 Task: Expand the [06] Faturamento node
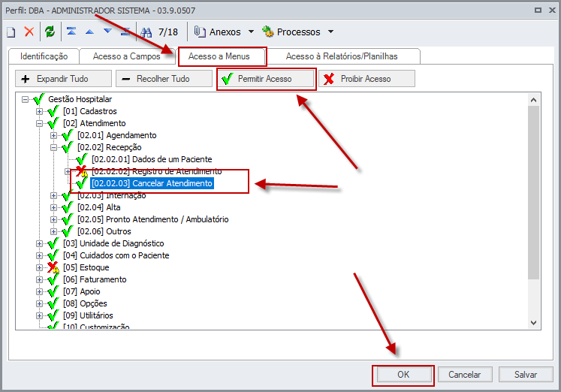tap(39, 279)
